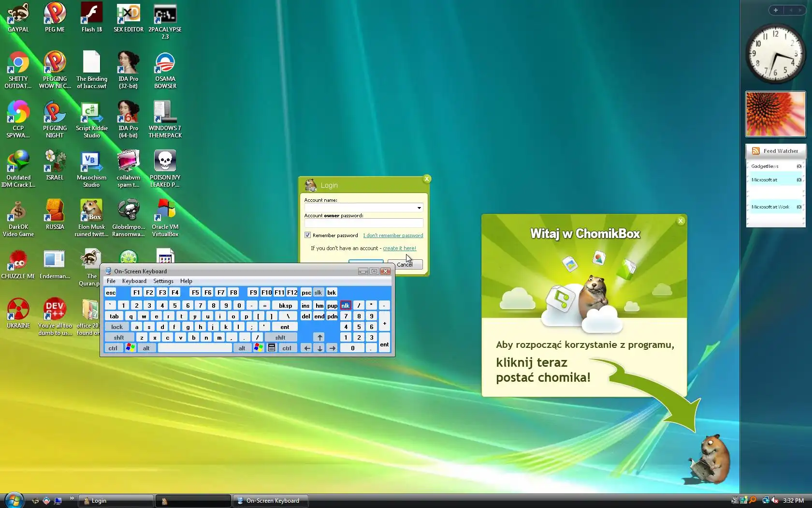Click the "GadgetNews" feed row
The width and height of the screenshot is (812, 508).
click(x=776, y=166)
